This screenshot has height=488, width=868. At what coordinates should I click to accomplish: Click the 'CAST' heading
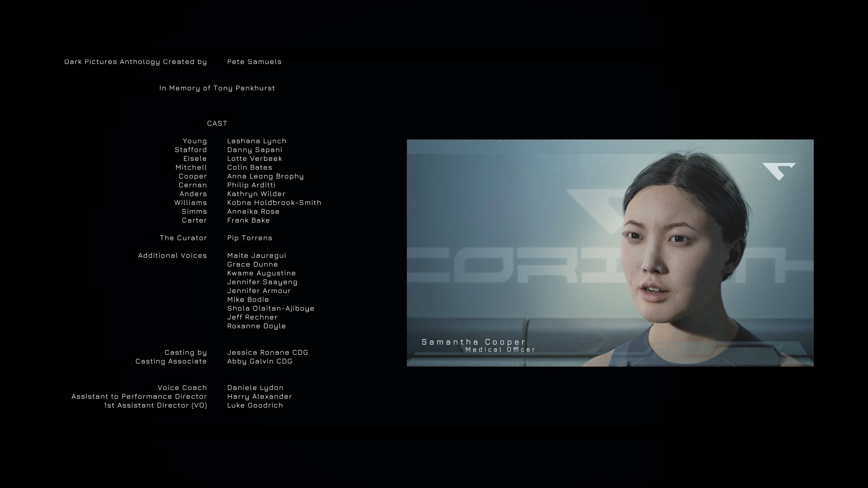tap(217, 123)
